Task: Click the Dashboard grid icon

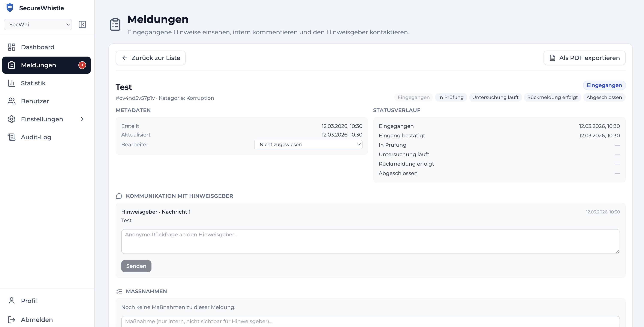Action: [x=12, y=47]
